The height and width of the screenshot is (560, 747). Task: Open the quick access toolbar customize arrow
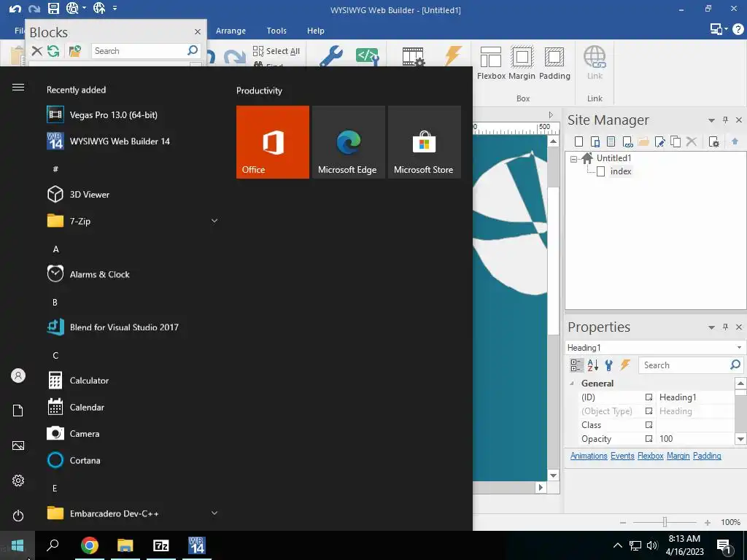(115, 8)
